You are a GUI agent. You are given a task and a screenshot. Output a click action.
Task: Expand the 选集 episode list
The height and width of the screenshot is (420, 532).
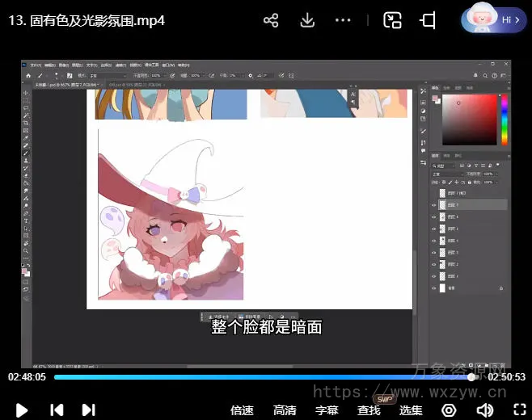(411, 410)
